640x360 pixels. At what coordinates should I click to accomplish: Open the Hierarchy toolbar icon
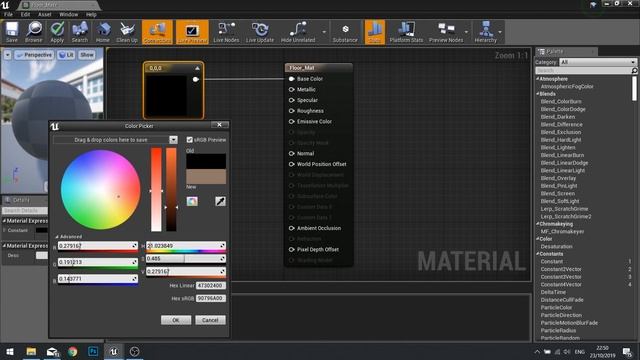tap(486, 32)
